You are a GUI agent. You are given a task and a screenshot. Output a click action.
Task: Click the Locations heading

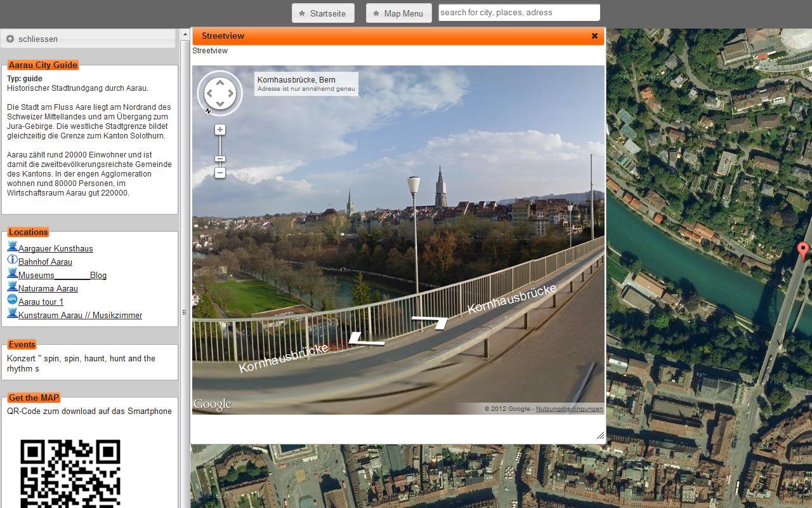pyautogui.click(x=29, y=232)
